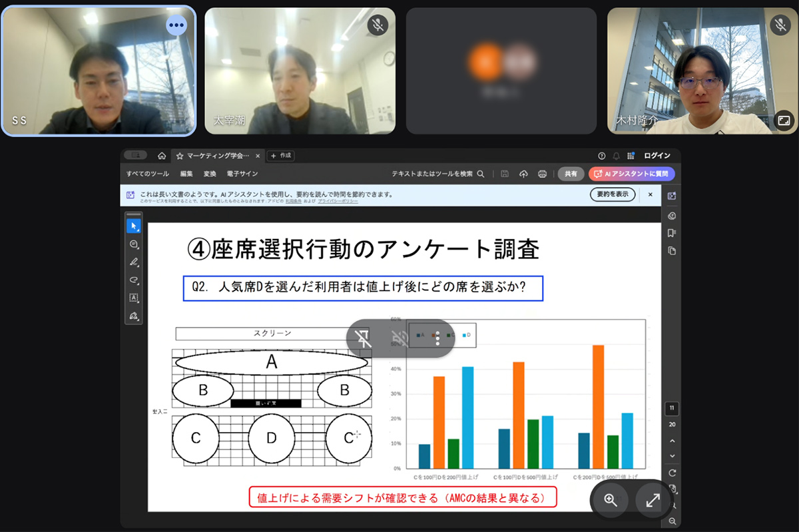Open the Acrobat home icon
This screenshot has height=532, width=799.
click(x=162, y=156)
